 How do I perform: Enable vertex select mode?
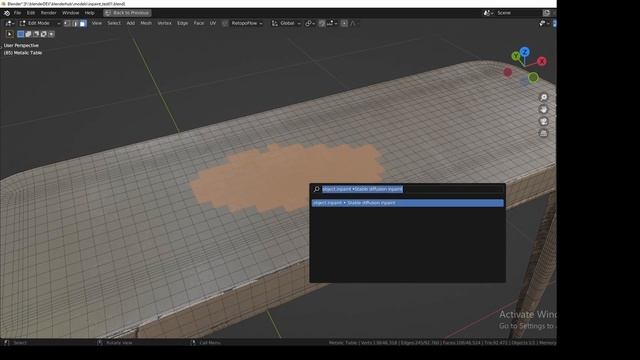click(x=67, y=24)
